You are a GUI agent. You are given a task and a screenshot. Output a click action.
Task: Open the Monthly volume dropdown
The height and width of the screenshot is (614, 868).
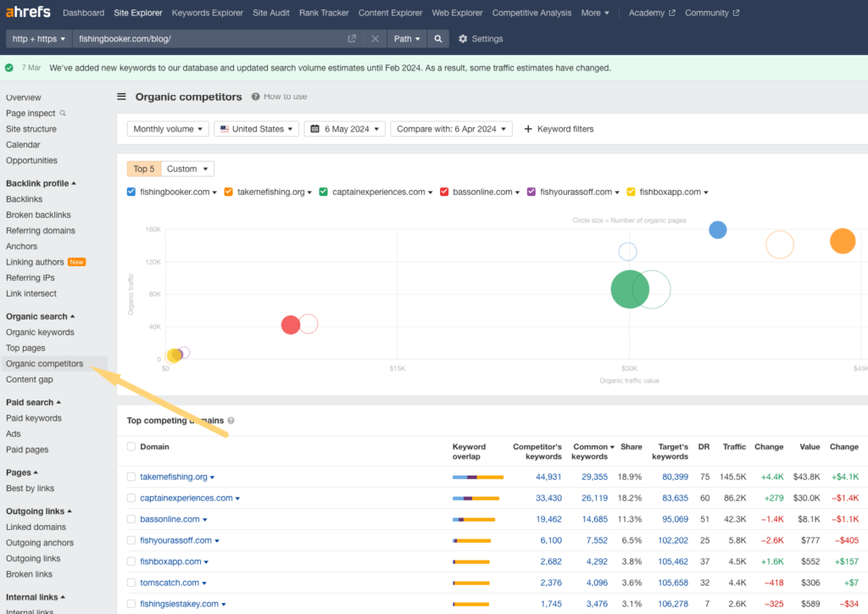pos(168,129)
